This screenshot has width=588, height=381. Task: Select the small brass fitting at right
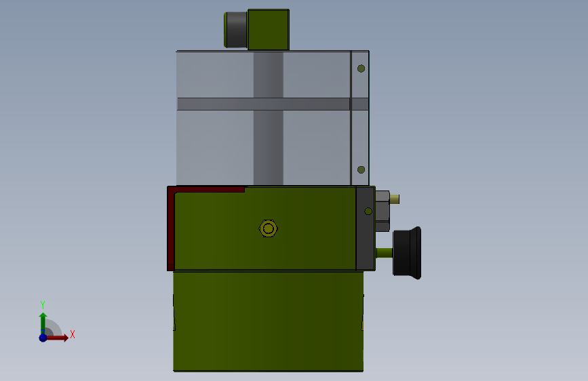[395, 199]
